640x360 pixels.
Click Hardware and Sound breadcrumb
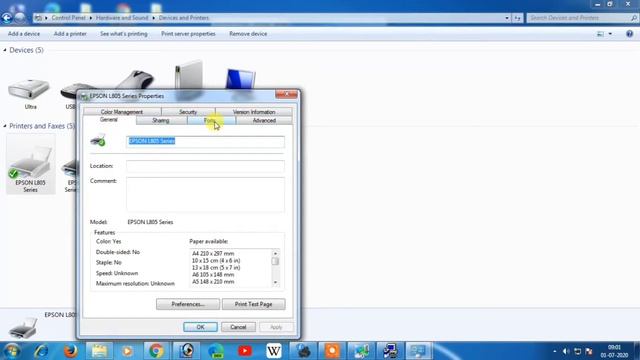[122, 18]
